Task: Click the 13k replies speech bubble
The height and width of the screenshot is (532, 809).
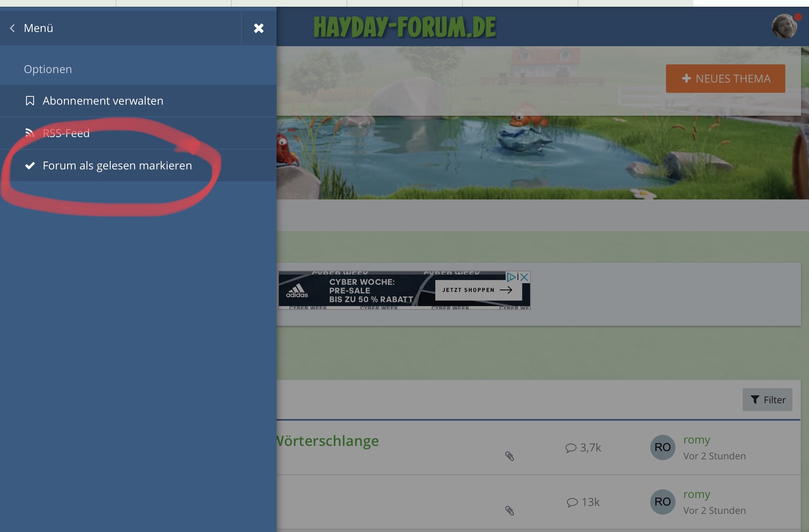Action: pos(572,502)
